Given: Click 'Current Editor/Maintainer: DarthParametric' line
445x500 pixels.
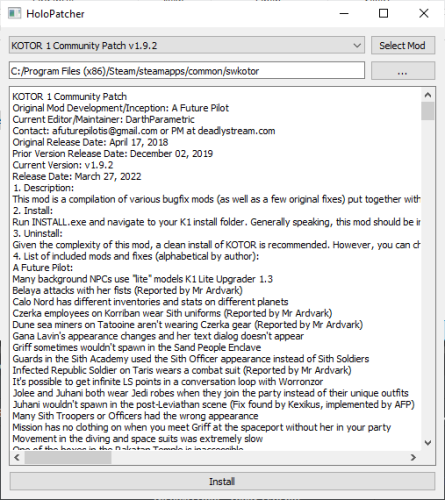Looking at the screenshot, I should pos(103,119).
